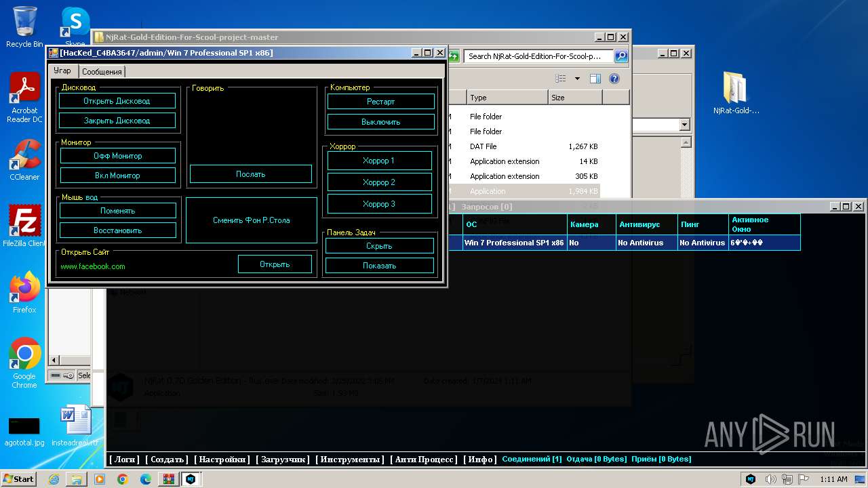Launch CCleaner from desktop

24,159
